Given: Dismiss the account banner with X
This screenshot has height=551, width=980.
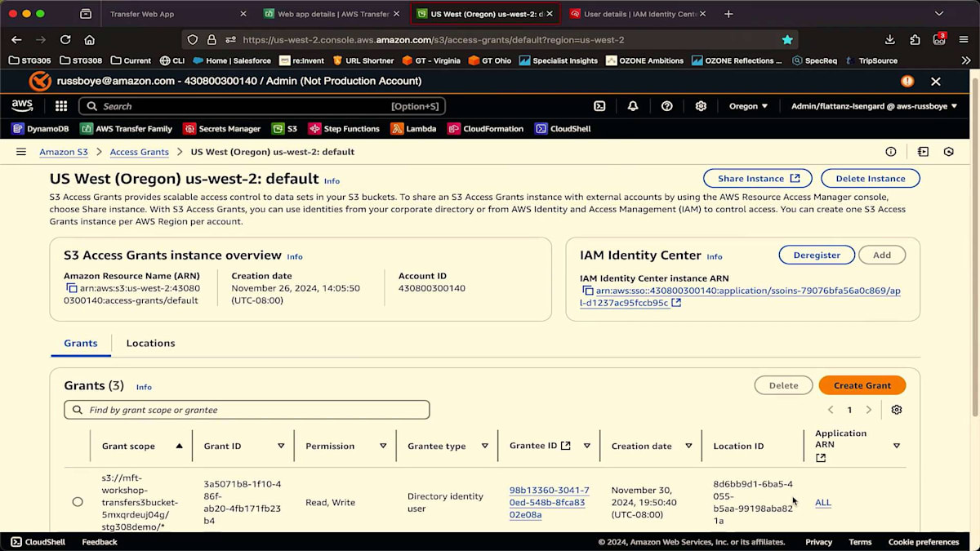Looking at the screenshot, I should [x=936, y=81].
